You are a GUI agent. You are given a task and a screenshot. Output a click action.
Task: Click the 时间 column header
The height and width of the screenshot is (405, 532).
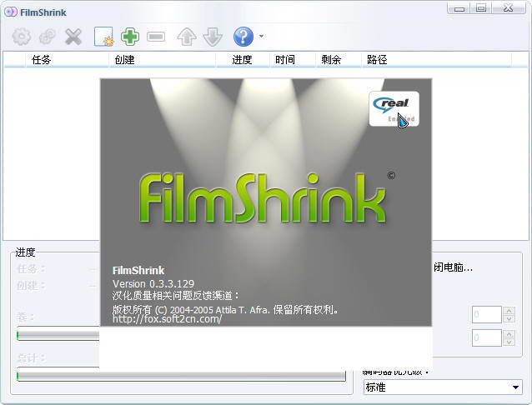293,60
